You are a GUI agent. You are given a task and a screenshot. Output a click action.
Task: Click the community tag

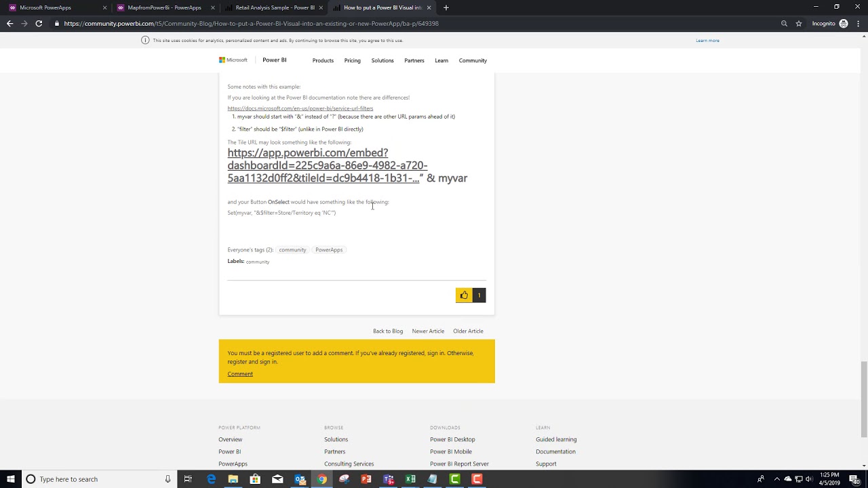(292, 249)
